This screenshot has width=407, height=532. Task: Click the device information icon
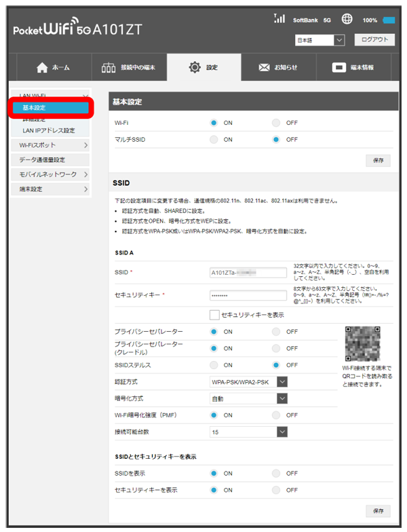coord(339,68)
